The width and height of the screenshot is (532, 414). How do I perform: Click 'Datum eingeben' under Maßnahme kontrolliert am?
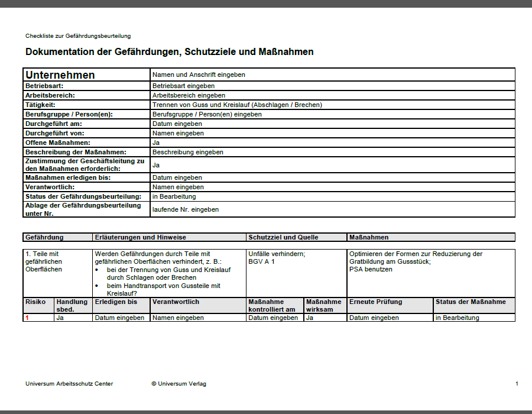click(x=275, y=318)
